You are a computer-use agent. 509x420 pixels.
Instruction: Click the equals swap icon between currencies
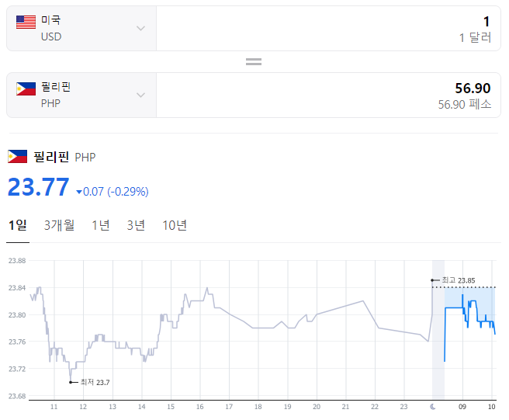click(x=254, y=61)
